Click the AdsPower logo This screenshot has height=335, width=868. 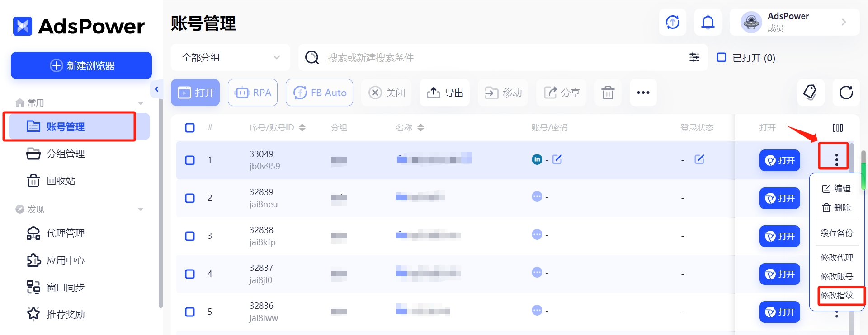coord(79,26)
